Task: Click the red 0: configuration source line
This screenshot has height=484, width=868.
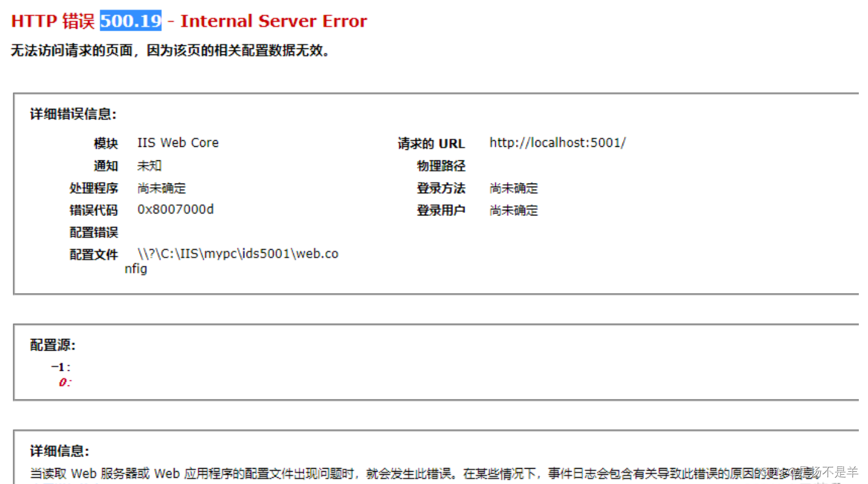Action: (x=64, y=382)
